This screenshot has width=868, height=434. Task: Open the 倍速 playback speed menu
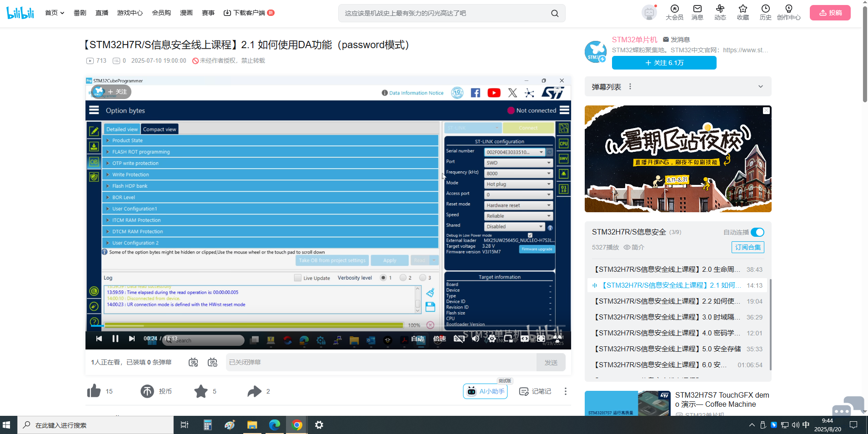440,339
